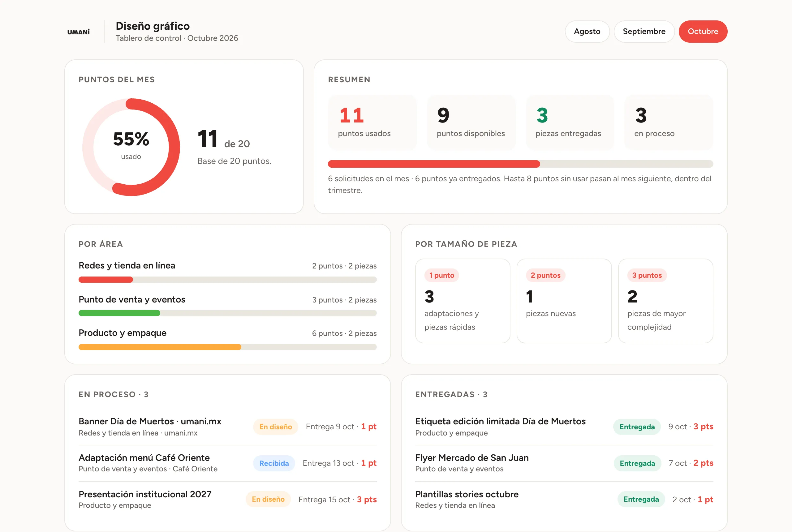Click the Redes y tienda en línea bar

tap(227, 280)
